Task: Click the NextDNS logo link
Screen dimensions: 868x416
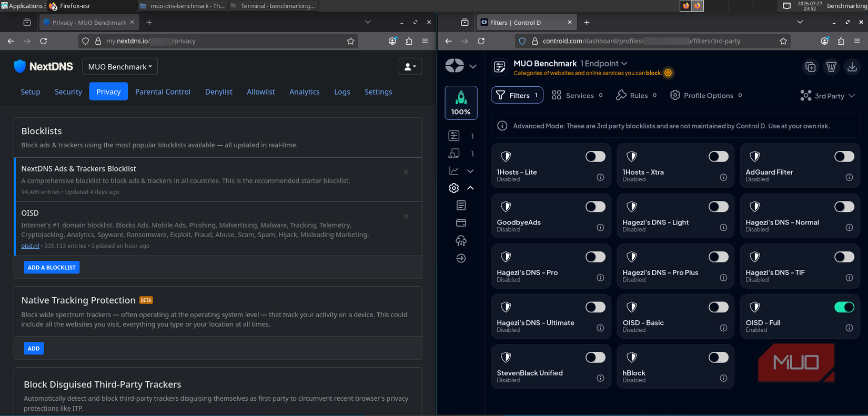Action: pyautogui.click(x=43, y=66)
